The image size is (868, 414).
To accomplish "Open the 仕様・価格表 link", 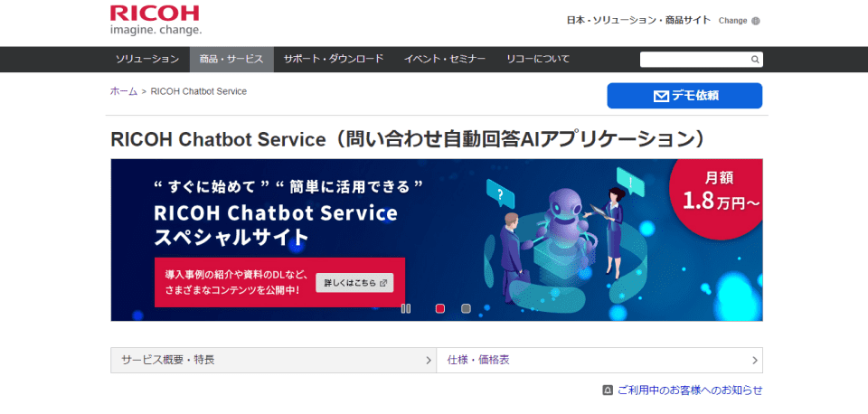I will tap(599, 361).
